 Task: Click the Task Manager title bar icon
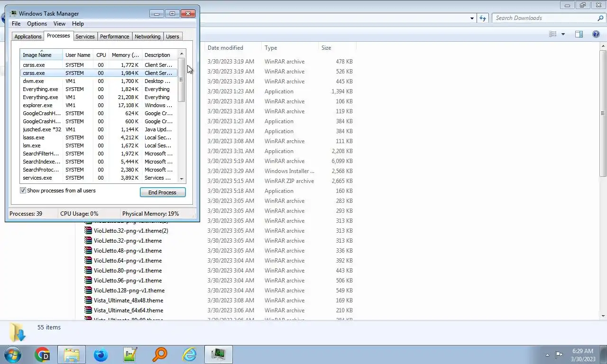click(13, 13)
